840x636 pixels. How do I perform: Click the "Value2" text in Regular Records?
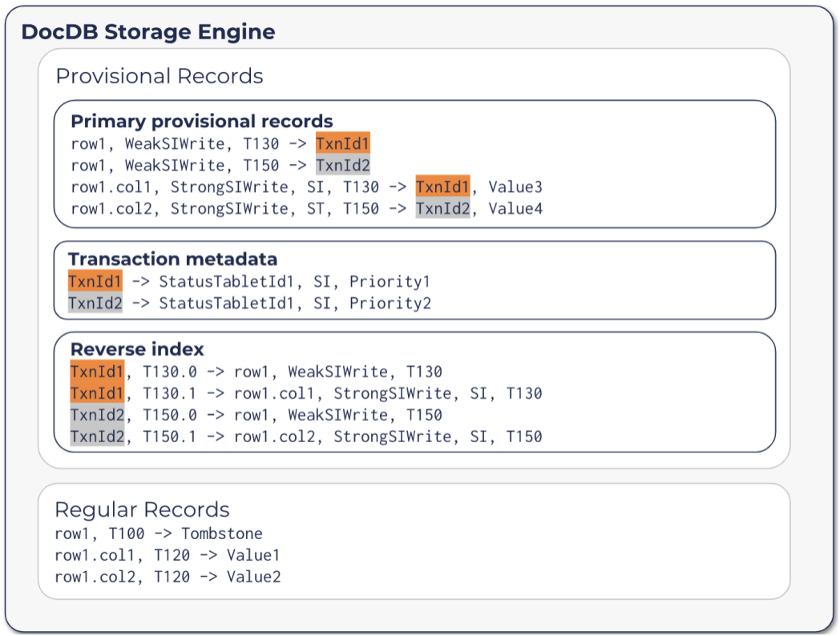(x=253, y=577)
